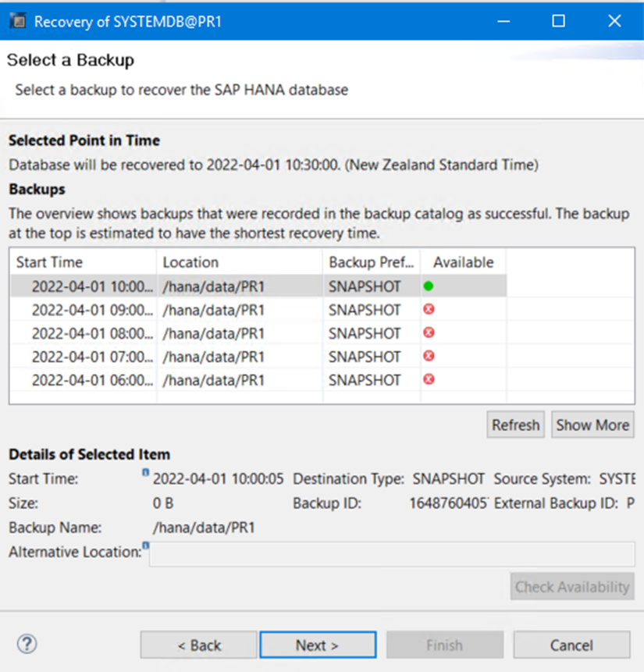
Task: Click the help question mark icon
Action: click(x=27, y=644)
